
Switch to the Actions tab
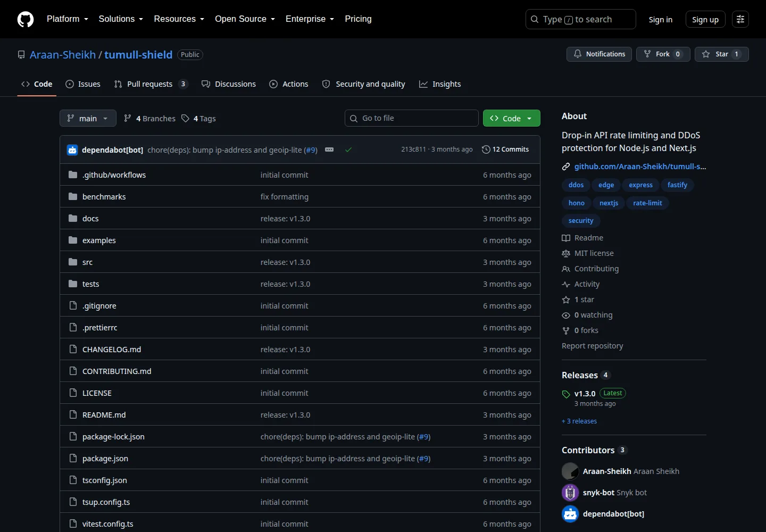pyautogui.click(x=289, y=84)
